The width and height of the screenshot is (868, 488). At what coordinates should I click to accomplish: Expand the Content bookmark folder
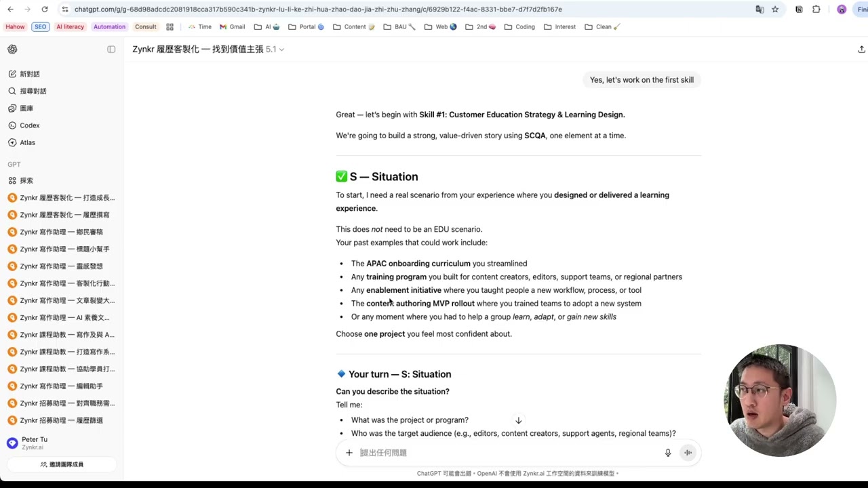[354, 27]
